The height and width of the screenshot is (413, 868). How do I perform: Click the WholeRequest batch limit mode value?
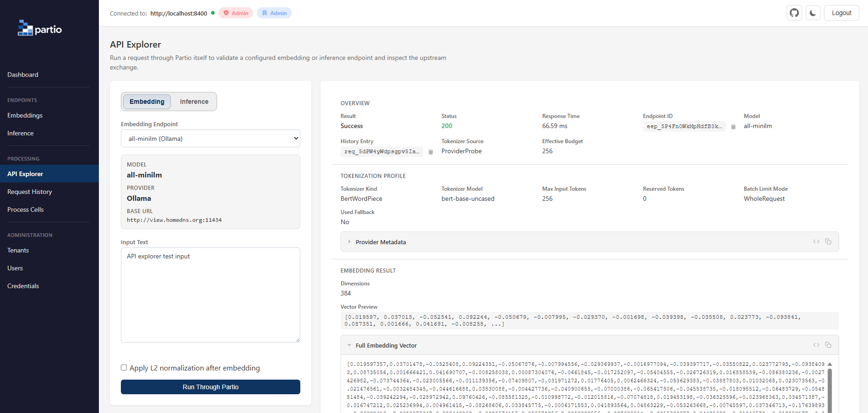[764, 198]
